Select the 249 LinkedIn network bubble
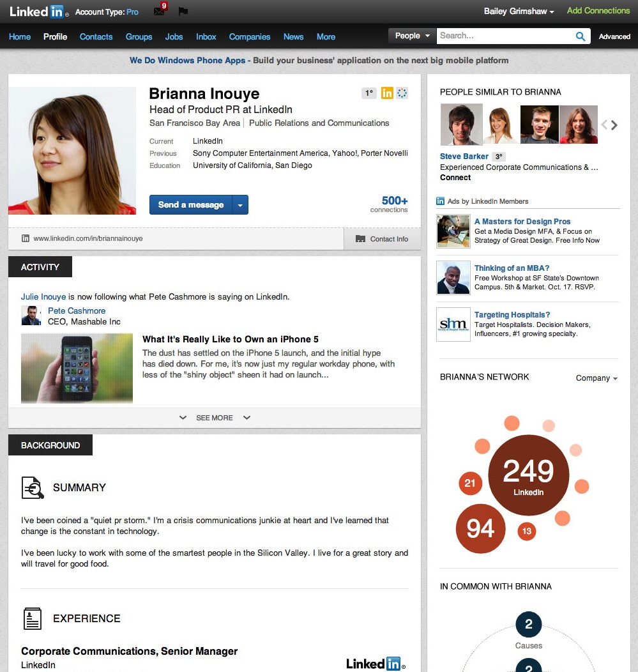Image resolution: width=638 pixels, height=672 pixels. tap(528, 475)
